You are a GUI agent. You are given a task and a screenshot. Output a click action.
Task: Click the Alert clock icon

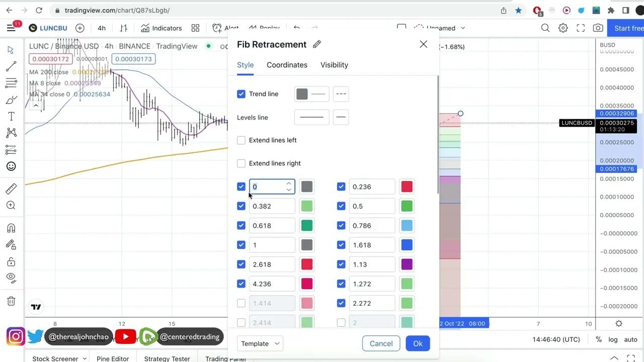[217, 28]
